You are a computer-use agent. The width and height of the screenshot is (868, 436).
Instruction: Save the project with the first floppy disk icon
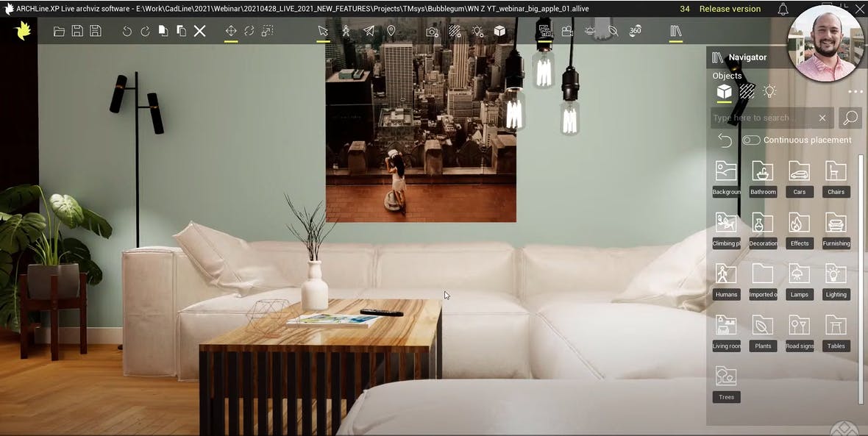tap(77, 31)
